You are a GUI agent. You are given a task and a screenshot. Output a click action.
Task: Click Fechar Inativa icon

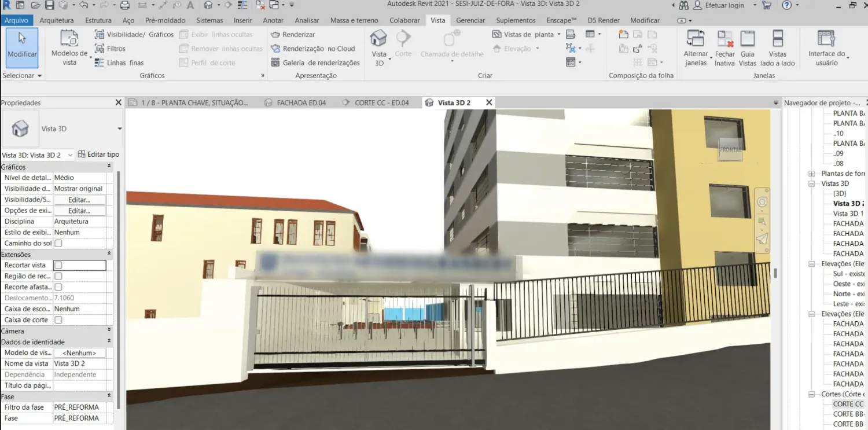coord(724,39)
